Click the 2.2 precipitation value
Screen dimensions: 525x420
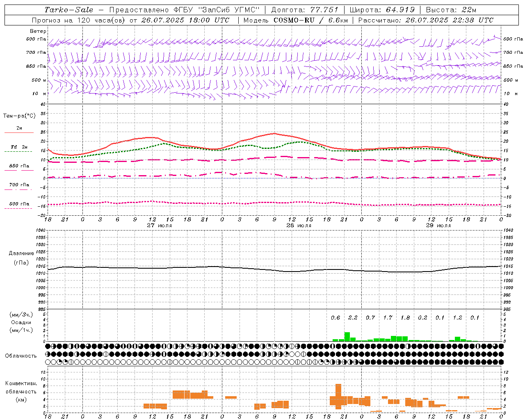coord(353,317)
